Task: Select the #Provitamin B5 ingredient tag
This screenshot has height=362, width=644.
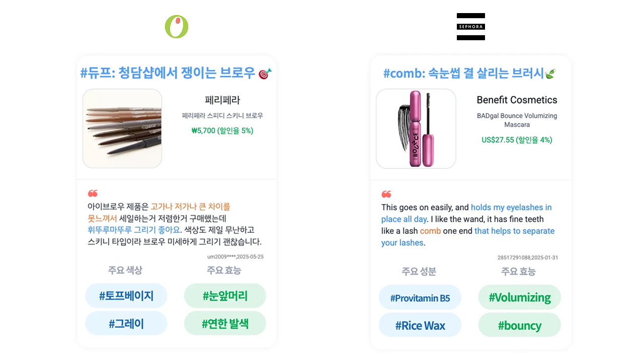Action: (x=420, y=298)
